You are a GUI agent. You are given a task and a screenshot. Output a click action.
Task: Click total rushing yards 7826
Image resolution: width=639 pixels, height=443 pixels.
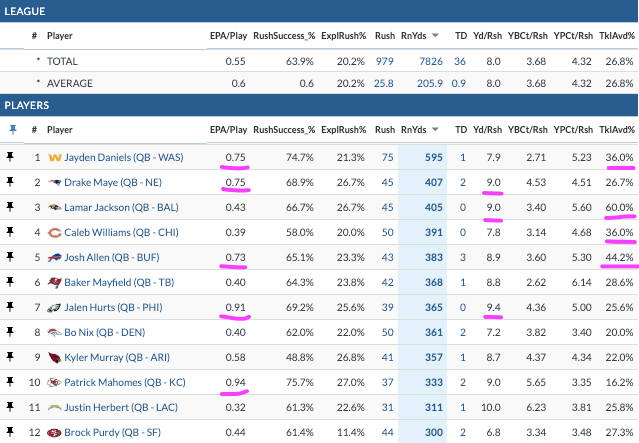[x=431, y=61]
